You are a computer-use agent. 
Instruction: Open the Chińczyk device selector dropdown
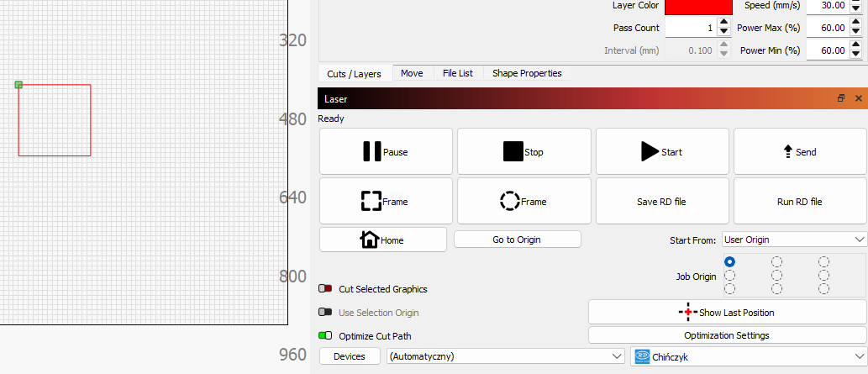748,356
